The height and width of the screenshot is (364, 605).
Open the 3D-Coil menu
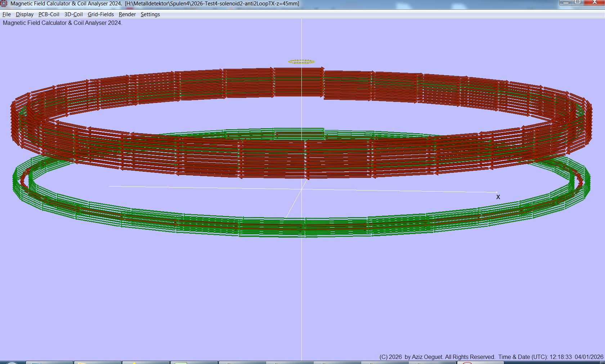[73, 14]
